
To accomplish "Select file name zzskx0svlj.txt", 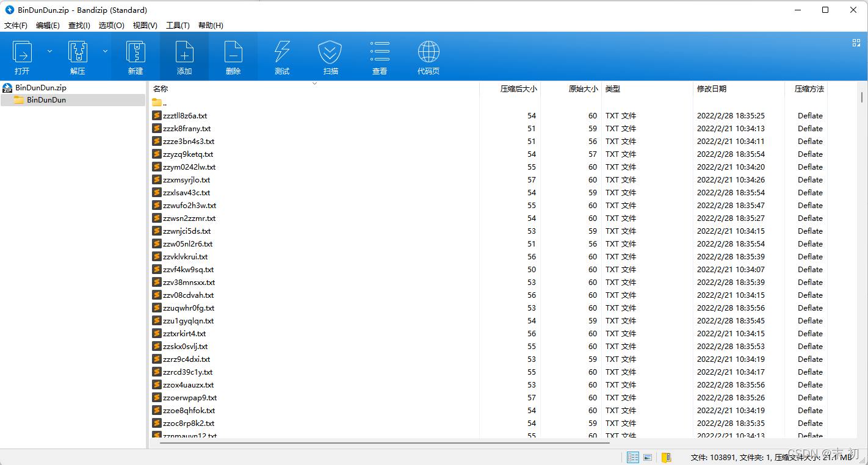I will [x=186, y=347].
